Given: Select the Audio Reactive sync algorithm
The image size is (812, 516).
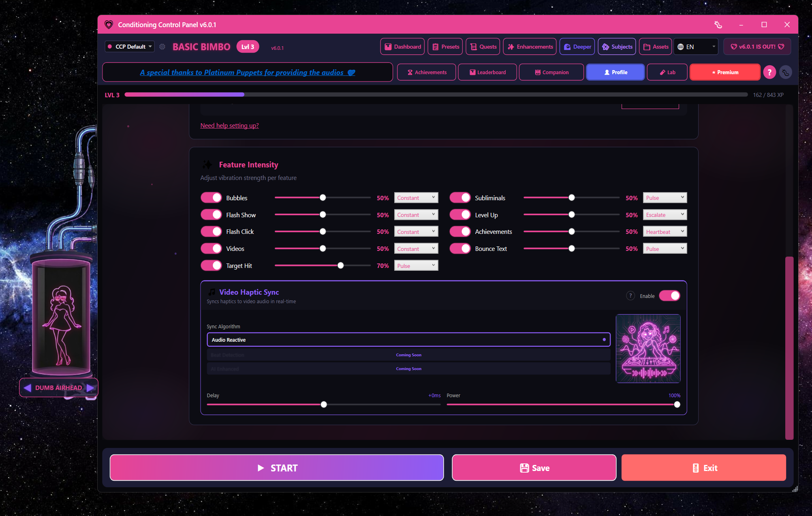Looking at the screenshot, I should pyautogui.click(x=408, y=340).
